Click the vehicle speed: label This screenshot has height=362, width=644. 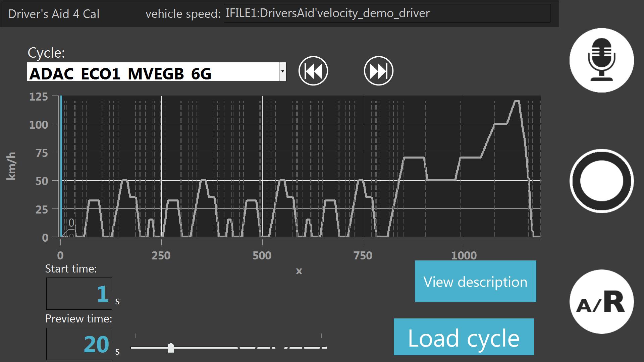pyautogui.click(x=183, y=14)
